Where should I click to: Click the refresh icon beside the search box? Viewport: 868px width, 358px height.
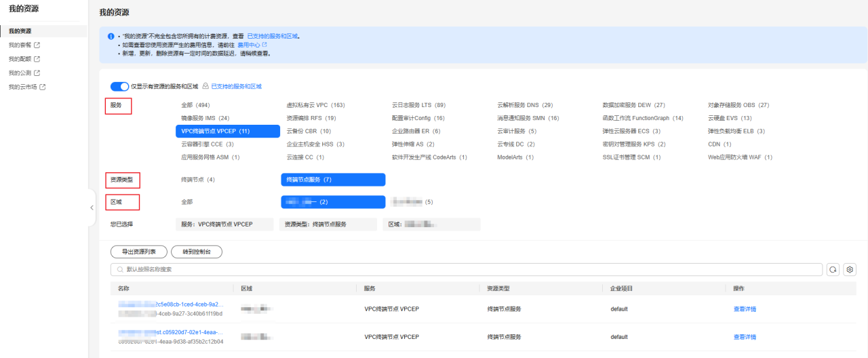coord(833,269)
